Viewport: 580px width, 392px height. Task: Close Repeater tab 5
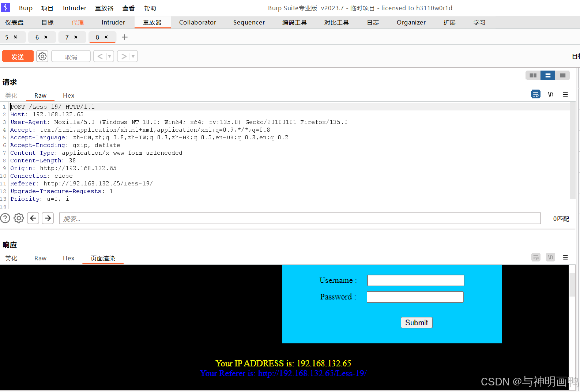[x=15, y=37]
